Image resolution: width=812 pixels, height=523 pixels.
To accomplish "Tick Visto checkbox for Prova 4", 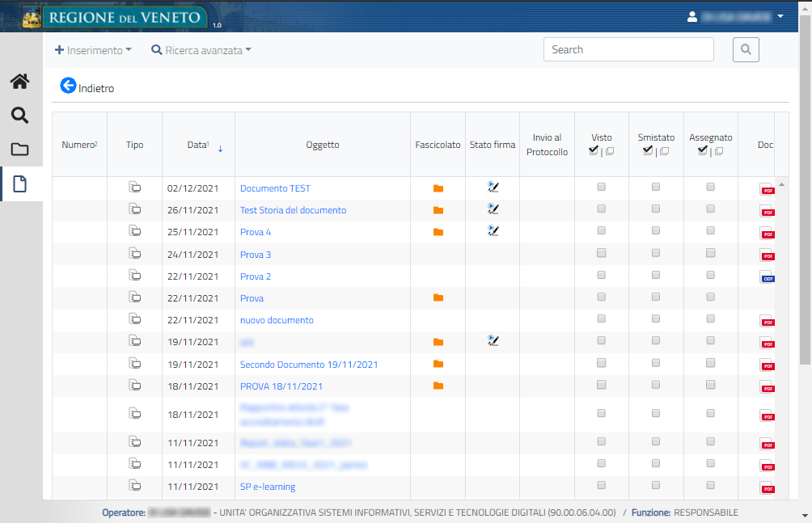I will 601,230.
